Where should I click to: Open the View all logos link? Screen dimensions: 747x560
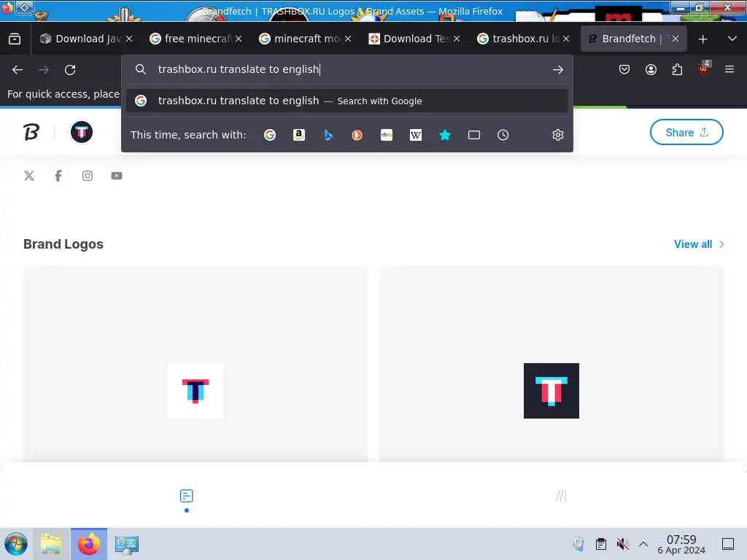(699, 244)
